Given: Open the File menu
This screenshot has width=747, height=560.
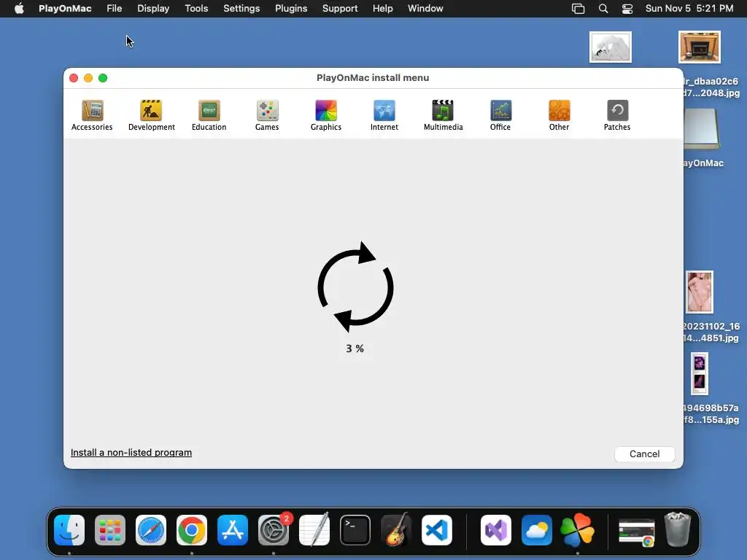Looking at the screenshot, I should [115, 9].
